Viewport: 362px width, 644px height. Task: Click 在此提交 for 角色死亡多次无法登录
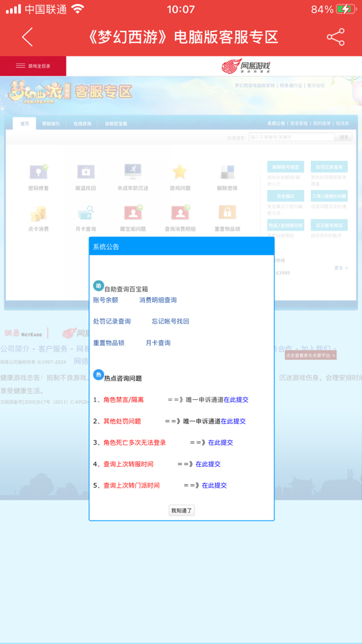pyautogui.click(x=221, y=442)
